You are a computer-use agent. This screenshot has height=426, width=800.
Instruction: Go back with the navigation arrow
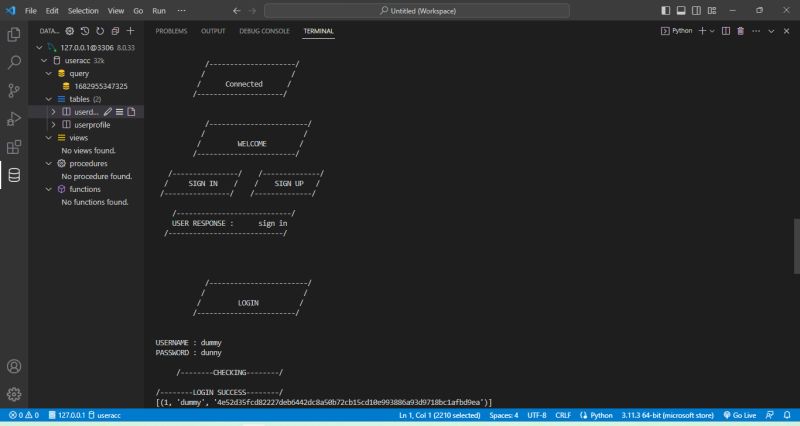click(x=236, y=11)
